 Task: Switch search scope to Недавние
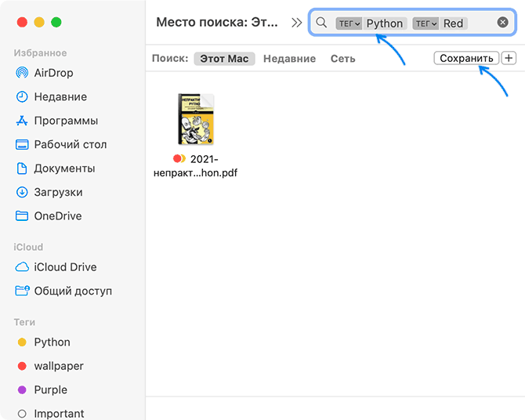pyautogui.click(x=289, y=59)
